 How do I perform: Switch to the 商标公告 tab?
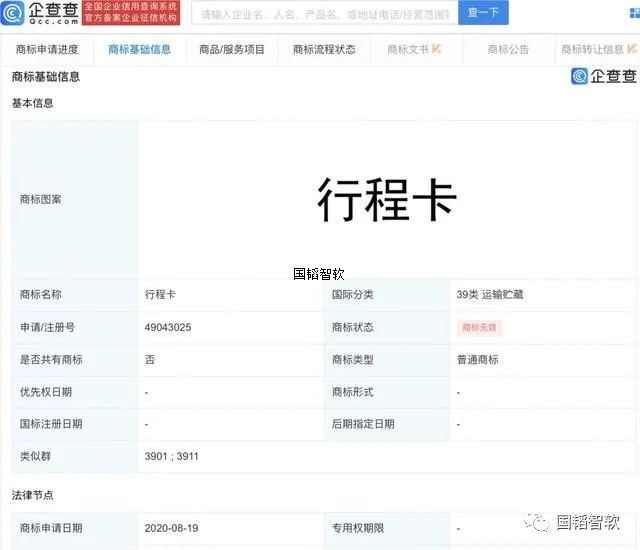point(508,50)
